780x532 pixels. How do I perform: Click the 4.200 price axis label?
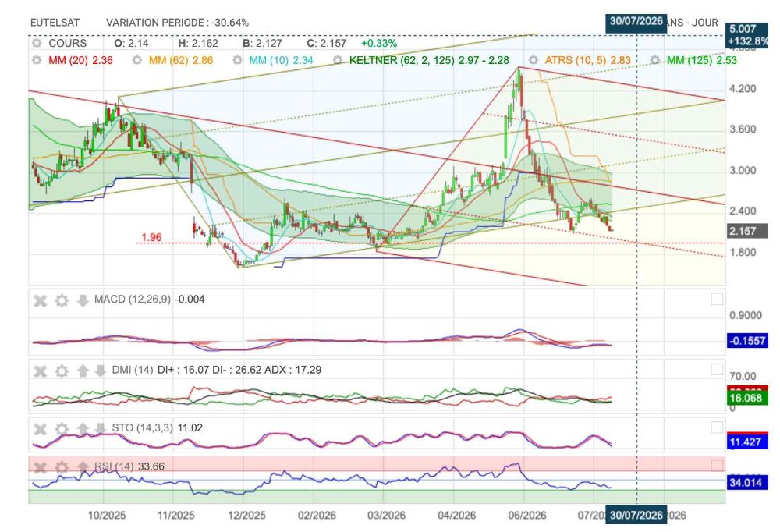(743, 89)
